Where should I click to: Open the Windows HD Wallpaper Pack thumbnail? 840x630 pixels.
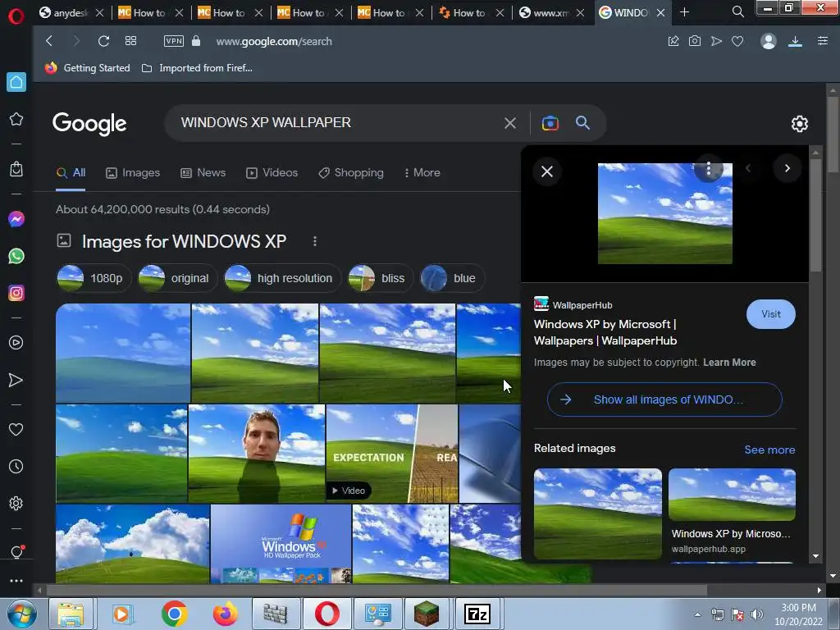point(281,544)
